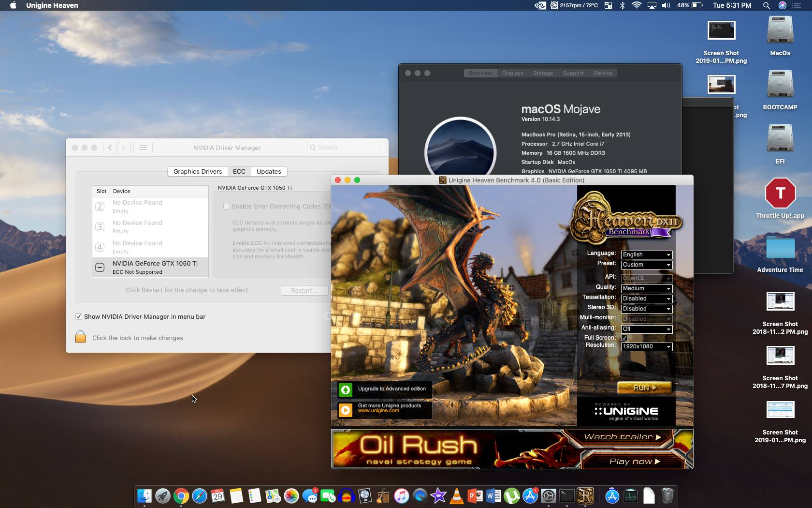
Task: Switch to the Updates tab
Action: [269, 171]
